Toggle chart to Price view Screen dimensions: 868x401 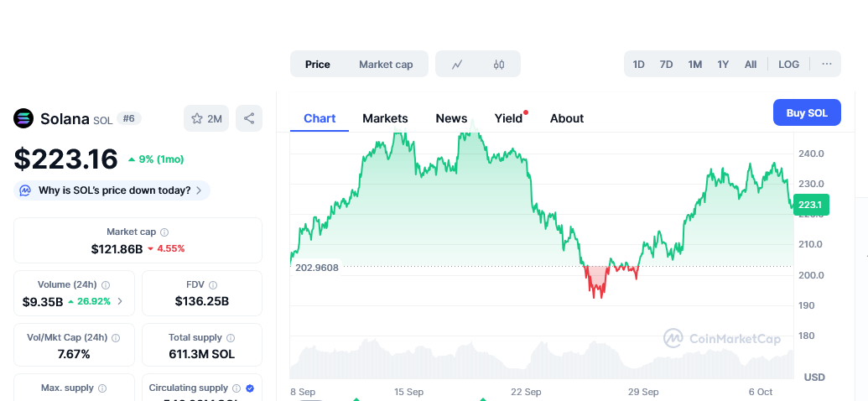(318, 65)
